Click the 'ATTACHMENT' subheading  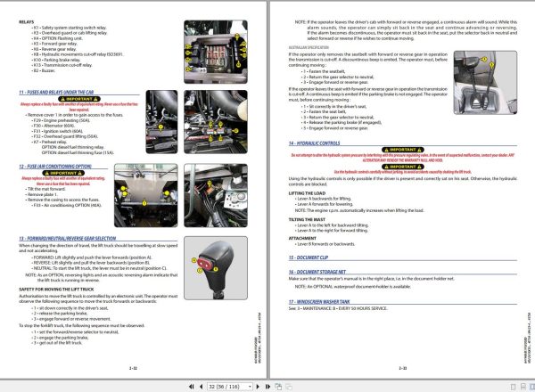point(302,238)
